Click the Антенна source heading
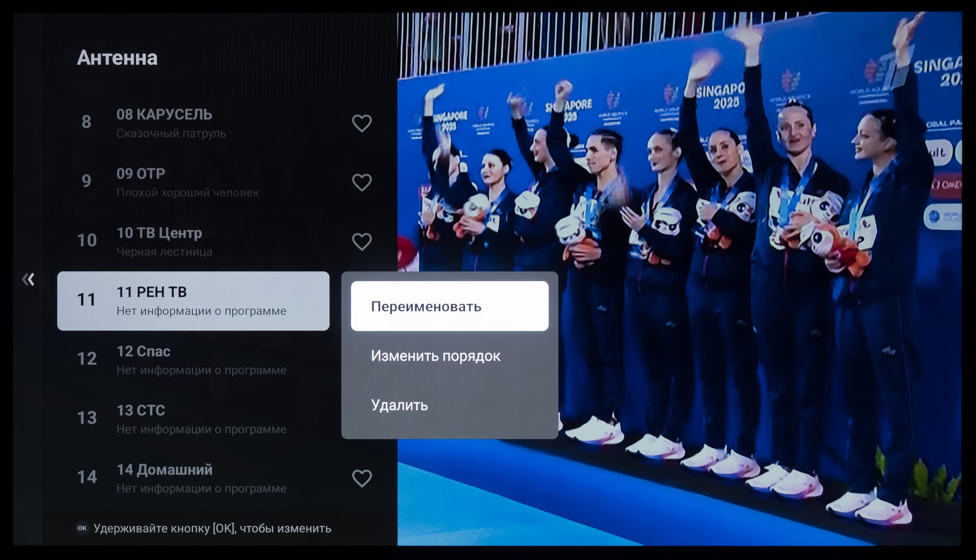The height and width of the screenshot is (560, 976). coord(117,58)
